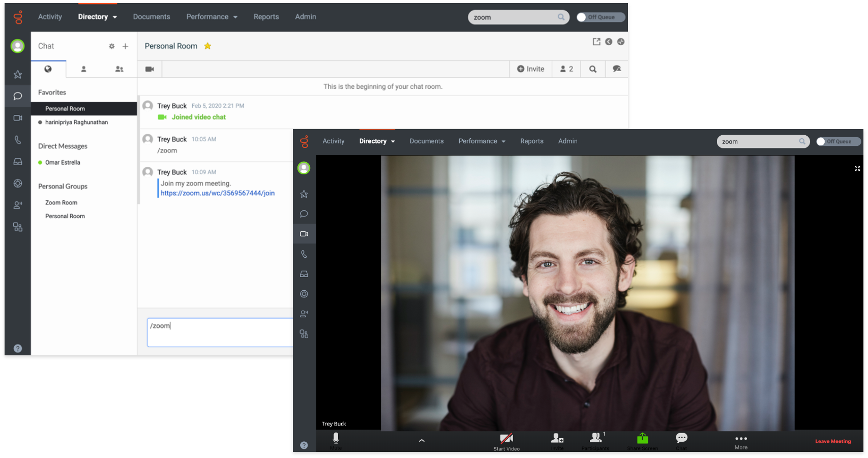Click the green Share Screen icon
This screenshot has height=458, width=868.
(x=643, y=438)
